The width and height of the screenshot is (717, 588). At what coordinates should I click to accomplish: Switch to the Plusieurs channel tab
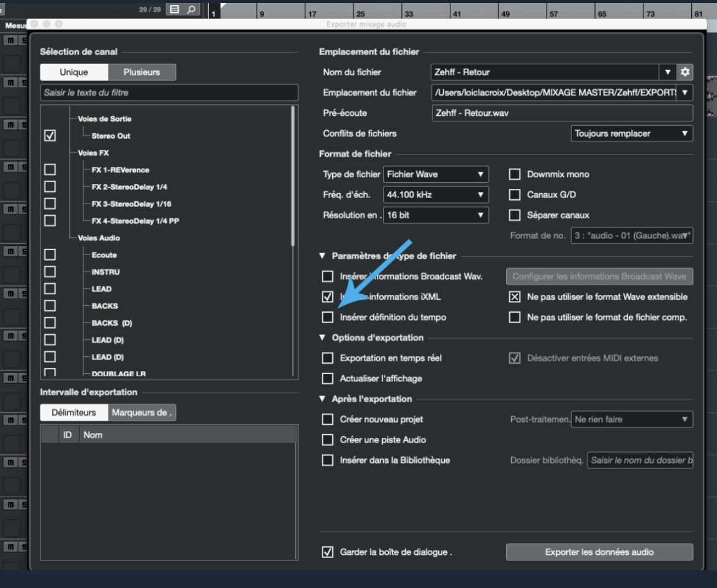(x=142, y=72)
